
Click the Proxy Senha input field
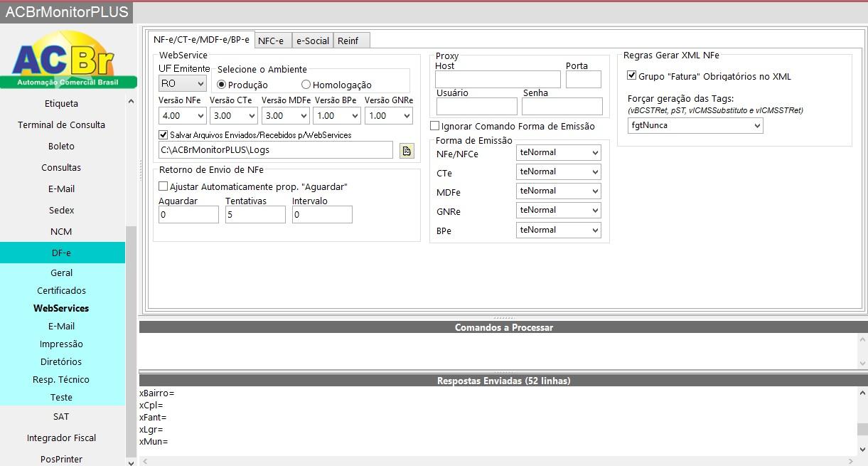[562, 106]
